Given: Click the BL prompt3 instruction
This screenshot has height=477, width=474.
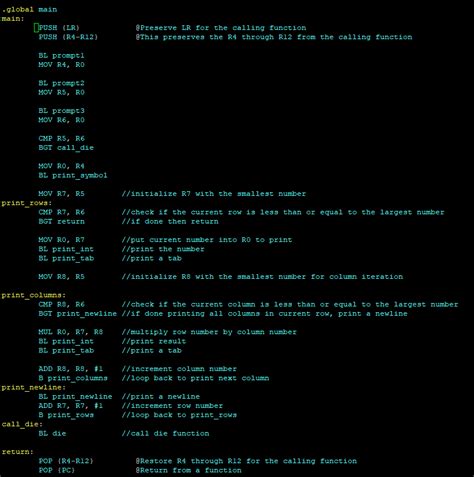Looking at the screenshot, I should (61, 111).
